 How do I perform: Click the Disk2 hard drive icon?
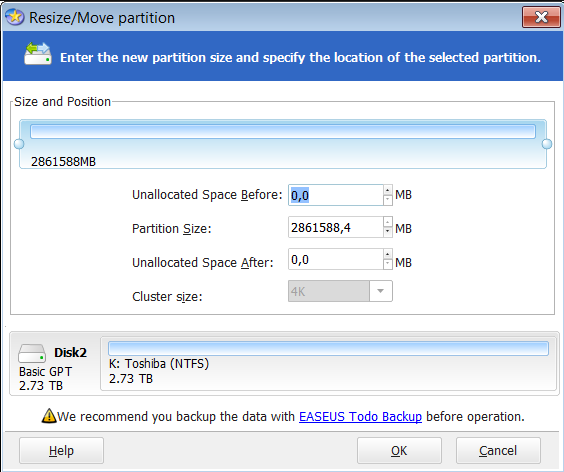point(32,353)
